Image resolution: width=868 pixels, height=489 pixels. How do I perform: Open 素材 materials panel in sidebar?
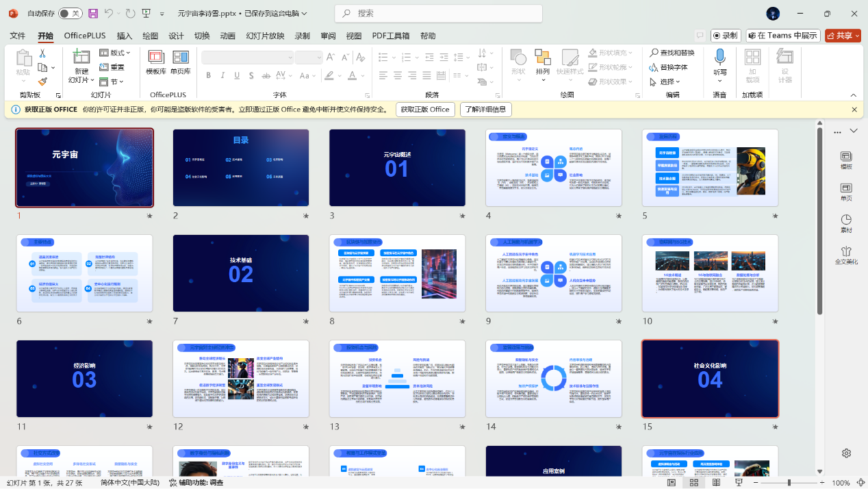pos(846,224)
